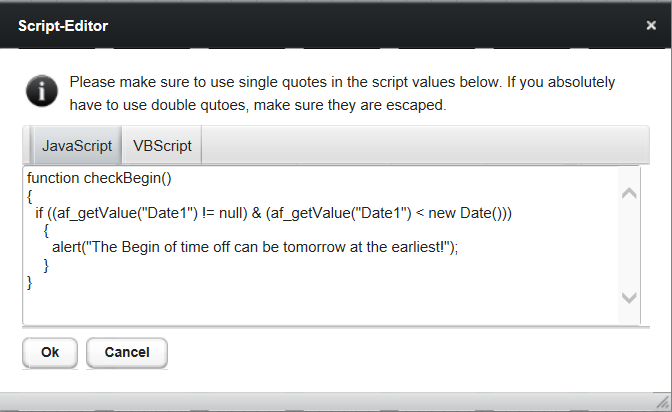Place the cursor in the alert message line
Screen dimensions: 672x412
click(x=255, y=247)
